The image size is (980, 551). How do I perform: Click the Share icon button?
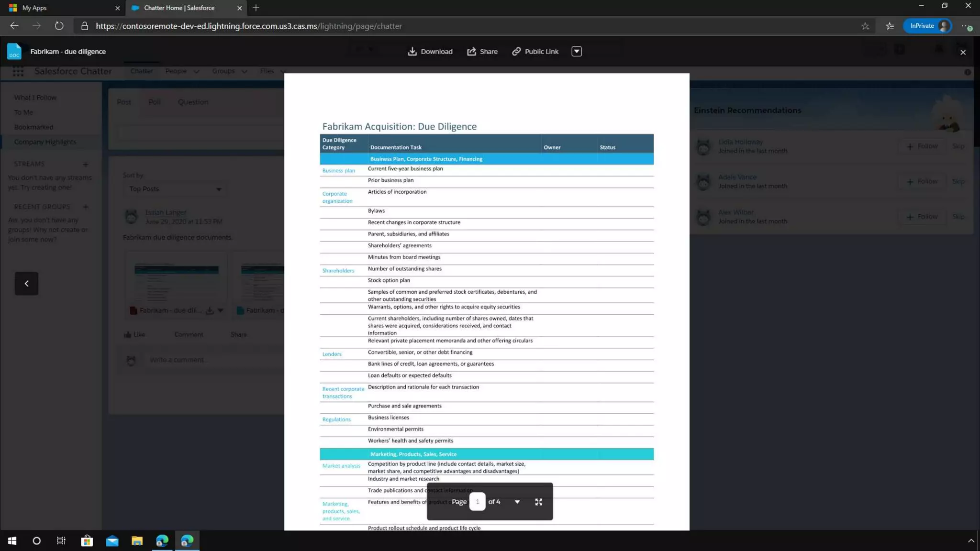tap(472, 51)
